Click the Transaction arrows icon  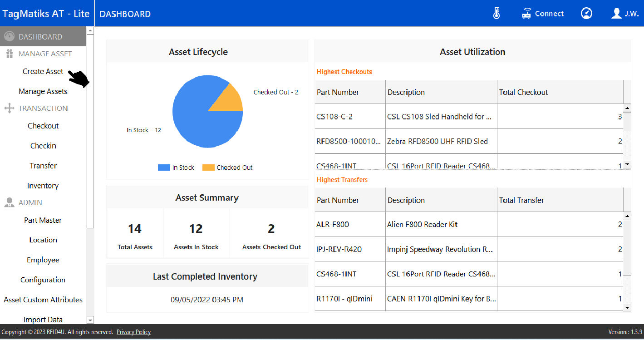click(x=9, y=108)
